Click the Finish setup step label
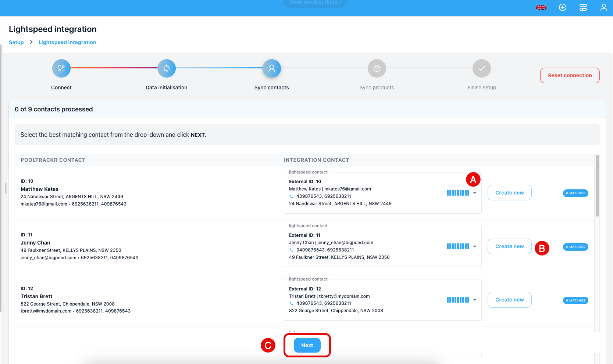Image resolution: width=613 pixels, height=364 pixels. (x=482, y=88)
